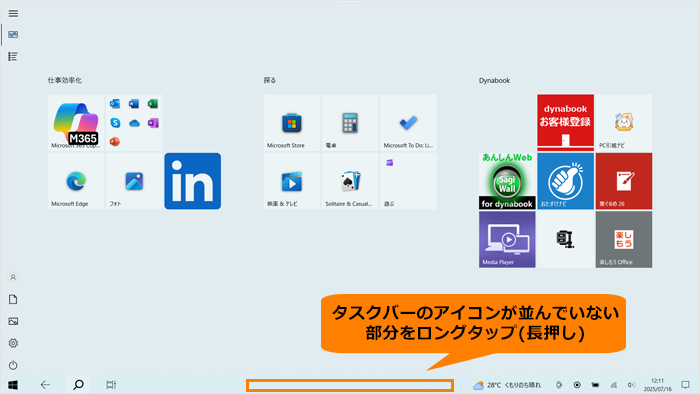
Task: Switch to the all apps list view
Action: click(x=13, y=57)
